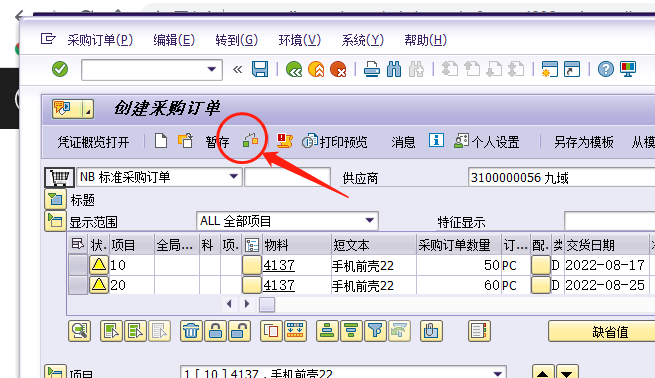Click the sort descending icon
The image size is (655, 378).
[351, 331]
